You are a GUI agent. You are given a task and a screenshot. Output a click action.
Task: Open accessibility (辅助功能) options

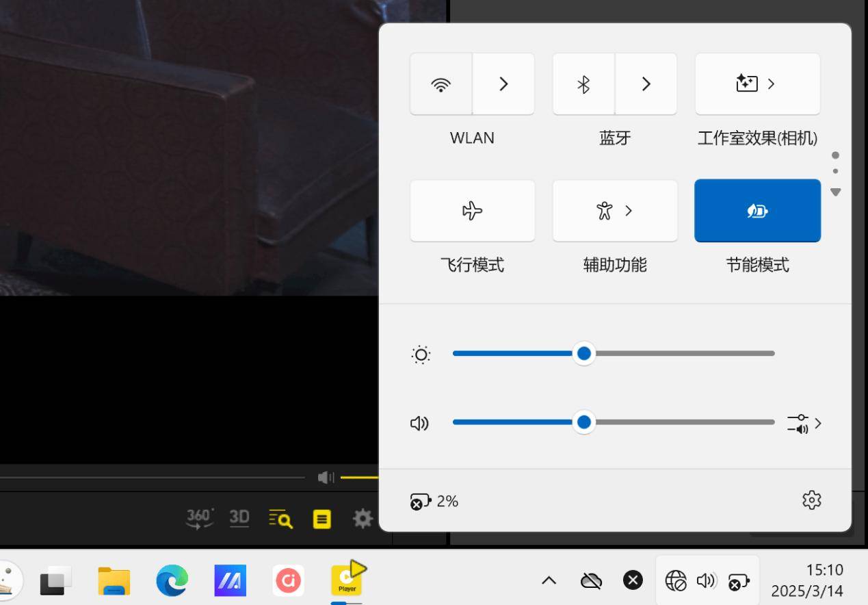coord(614,211)
